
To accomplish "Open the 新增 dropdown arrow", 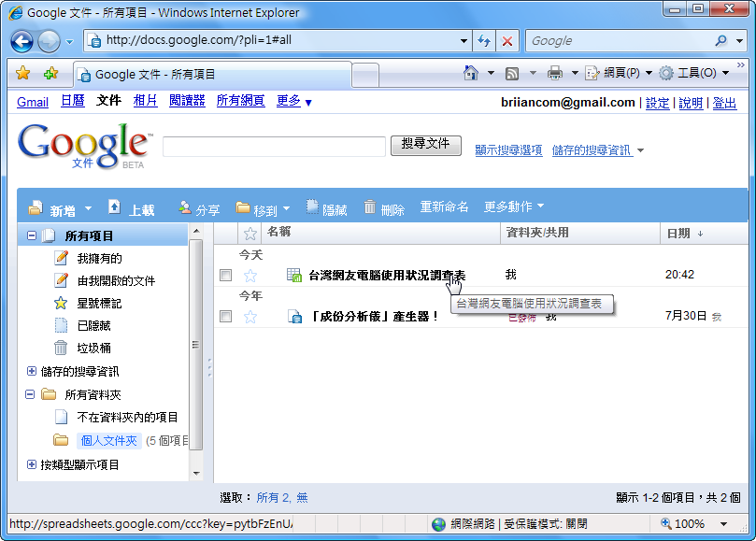I will 88,208.
